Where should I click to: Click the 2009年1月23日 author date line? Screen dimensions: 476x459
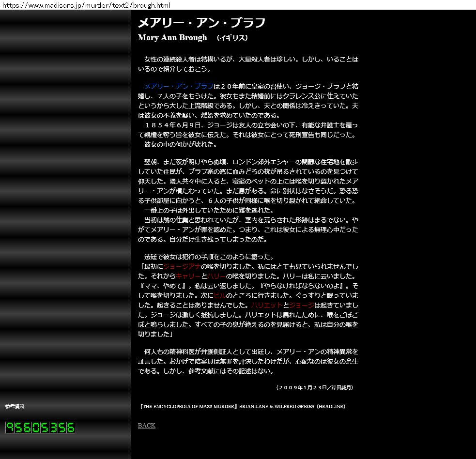(x=314, y=387)
